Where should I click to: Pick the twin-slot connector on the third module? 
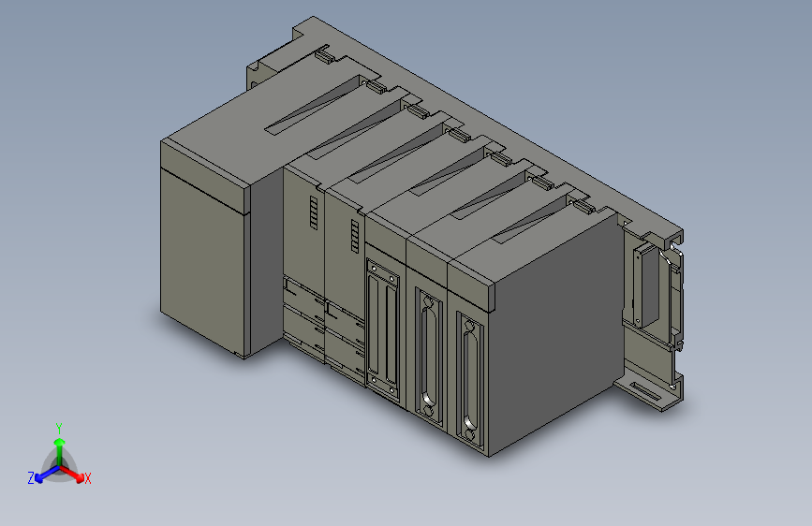383,330
